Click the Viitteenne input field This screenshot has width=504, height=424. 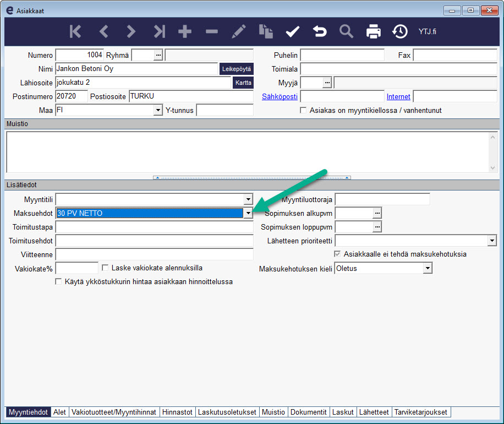(154, 254)
